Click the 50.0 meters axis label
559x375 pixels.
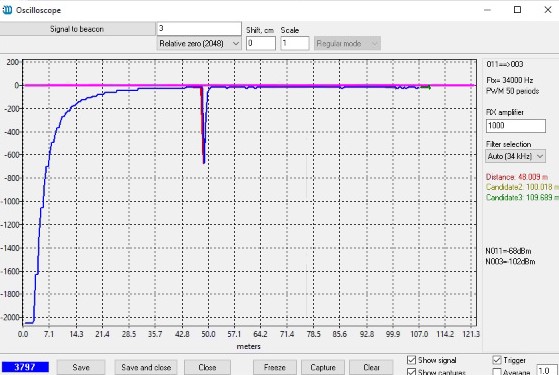[x=208, y=334]
